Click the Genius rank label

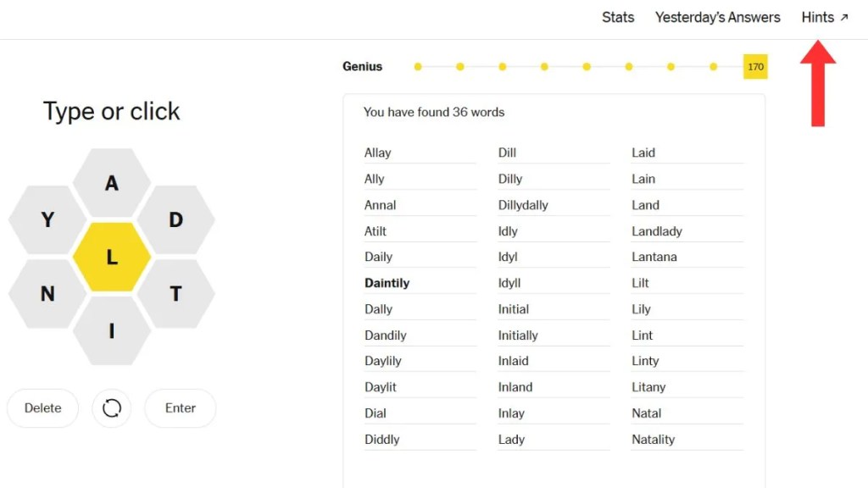[362, 66]
